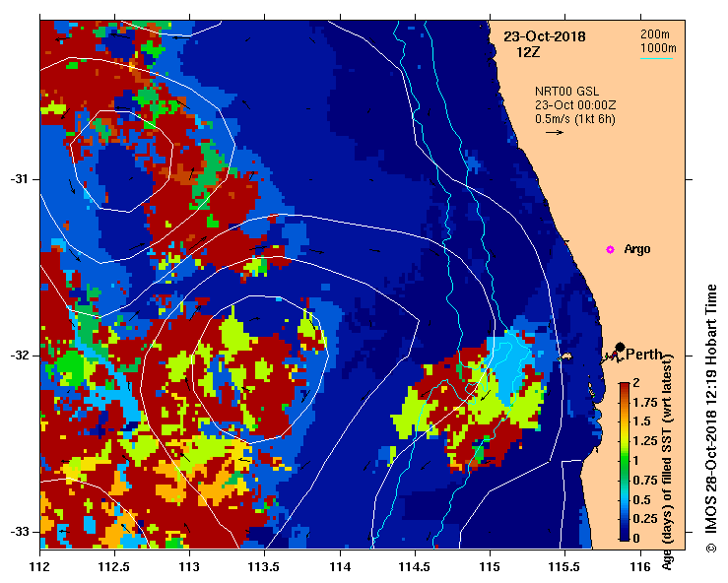Click the IMOS copyright timestamp text
Screen dimensions: 728x583
[x=711, y=419]
